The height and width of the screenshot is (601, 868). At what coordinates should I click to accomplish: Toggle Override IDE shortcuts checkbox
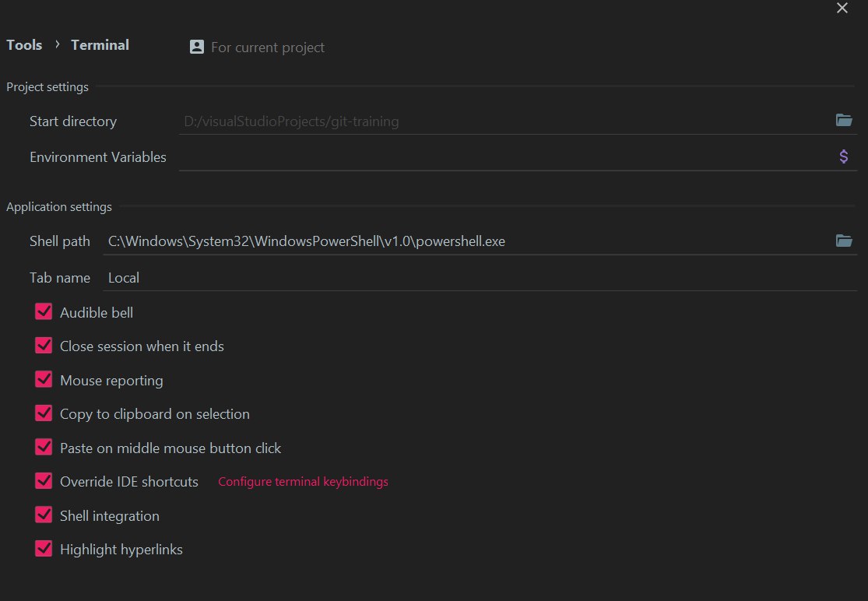coord(44,481)
